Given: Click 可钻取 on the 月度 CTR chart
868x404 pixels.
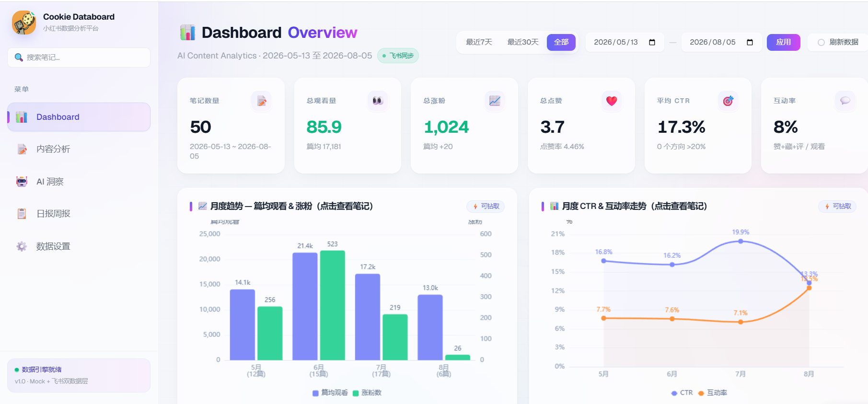Looking at the screenshot, I should 837,207.
